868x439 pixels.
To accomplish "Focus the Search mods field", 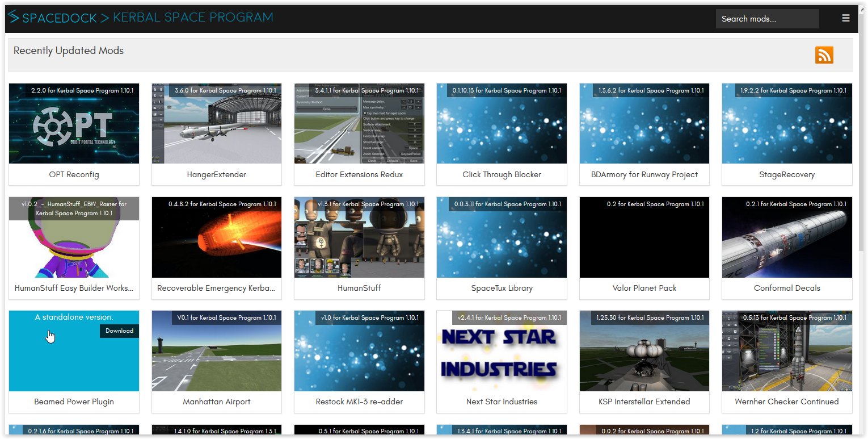I will (x=767, y=19).
